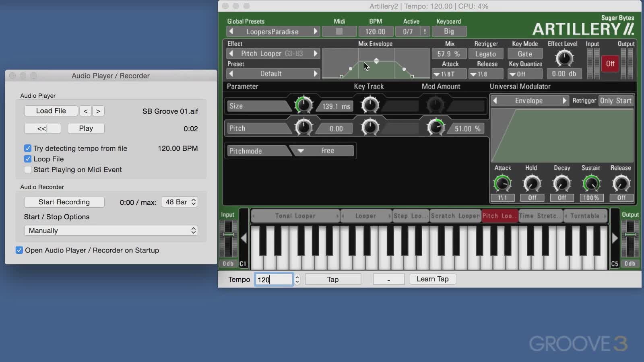This screenshot has width=644, height=362.
Task: Toggle Open Audio Player on Startup
Action: pyautogui.click(x=19, y=250)
